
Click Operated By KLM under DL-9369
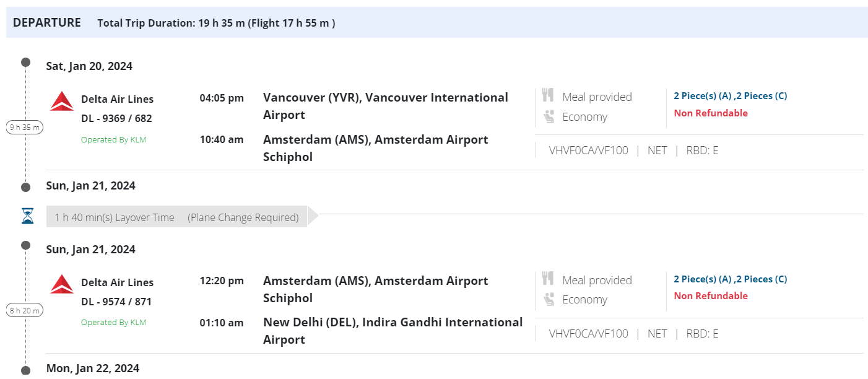(113, 139)
